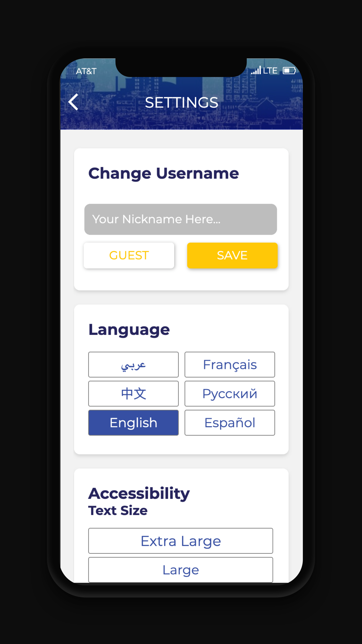Tap the AT&T carrier label
362x644 pixels.
tap(86, 71)
